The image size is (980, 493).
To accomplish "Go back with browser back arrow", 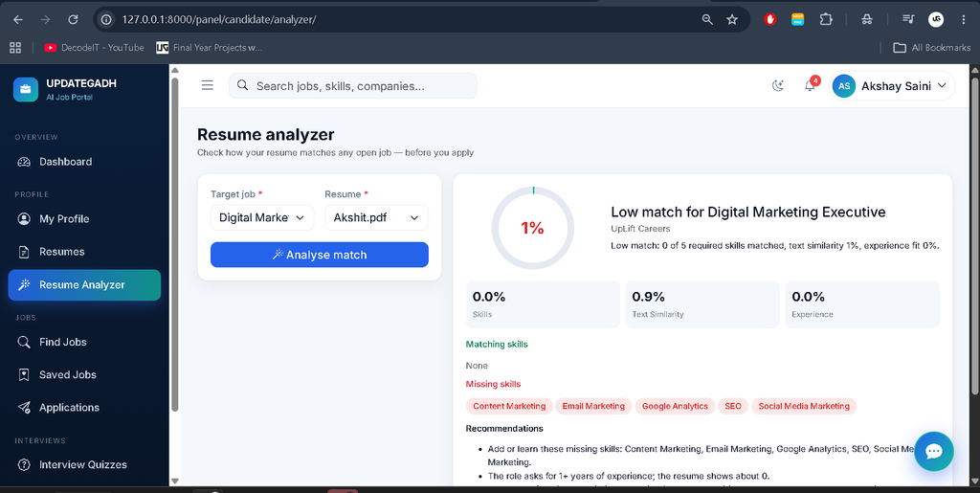I will 17,19.
